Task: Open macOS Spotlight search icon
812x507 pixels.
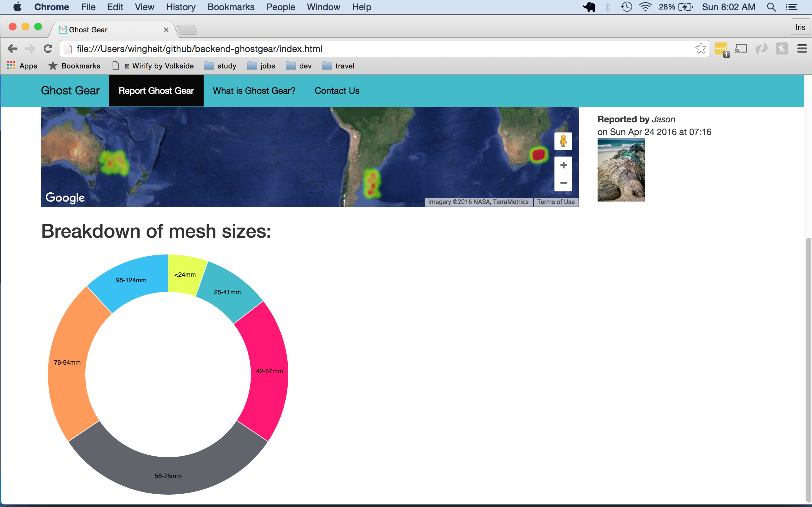Action: tap(771, 7)
